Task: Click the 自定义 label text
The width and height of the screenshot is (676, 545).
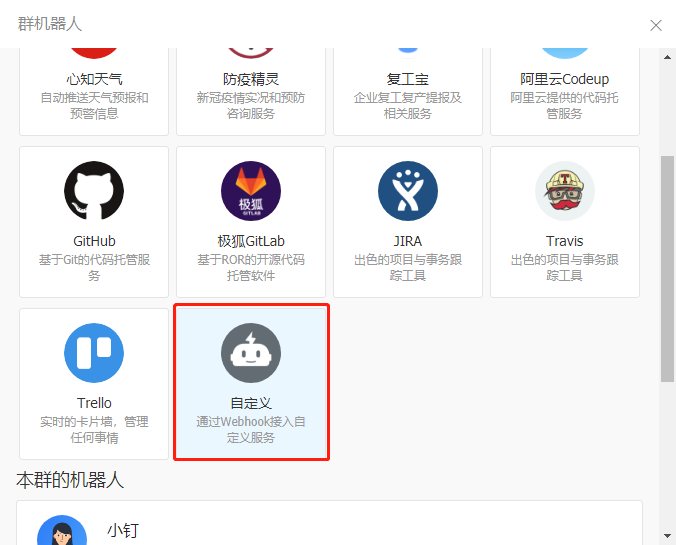Action: tap(251, 403)
